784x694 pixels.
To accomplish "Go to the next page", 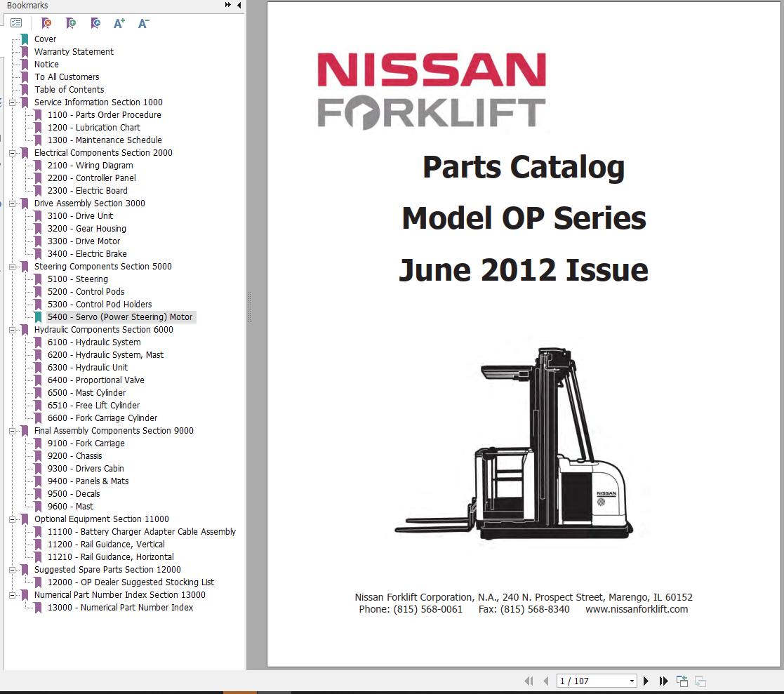I will click(646, 681).
